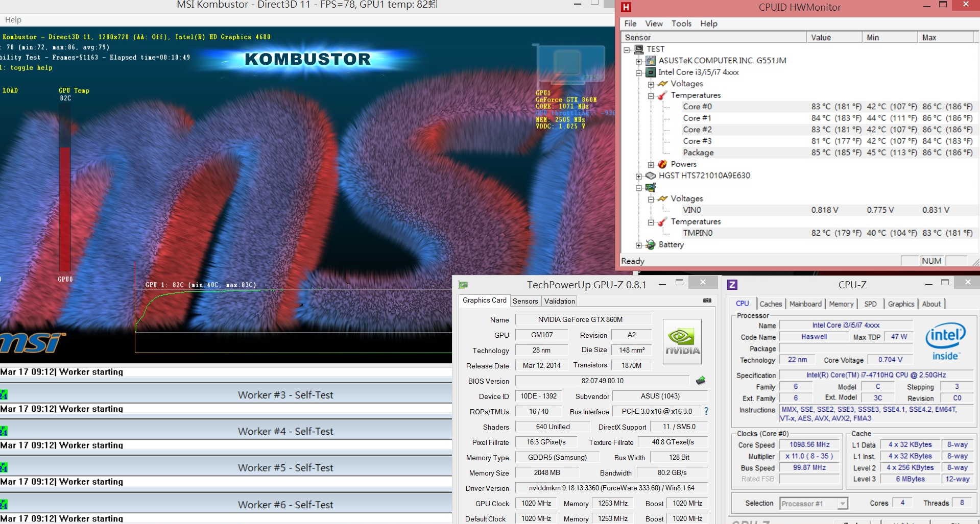Click the green Worker #6 icon
This screenshot has height=524, width=980.
coord(4,505)
